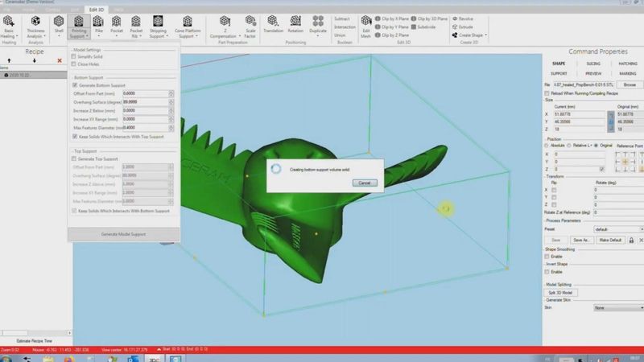Select the Absolute position radio button
Screen dimensions: 644x362
tap(548, 146)
